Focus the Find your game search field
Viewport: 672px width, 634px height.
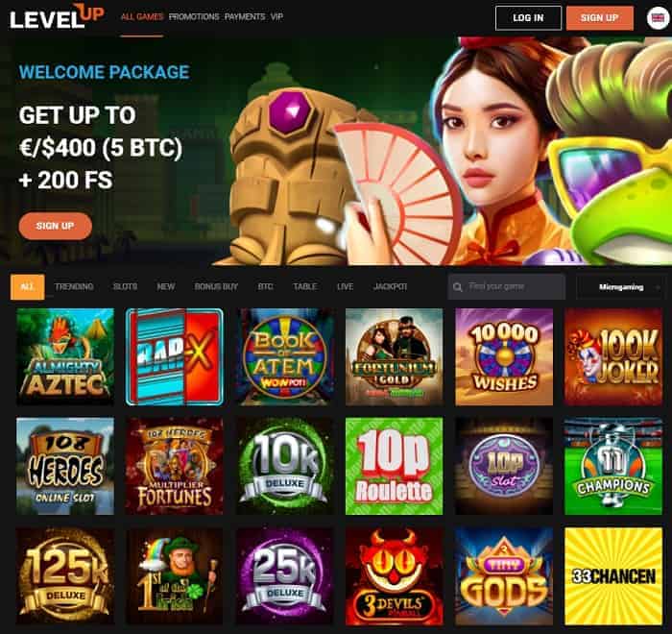click(x=507, y=286)
